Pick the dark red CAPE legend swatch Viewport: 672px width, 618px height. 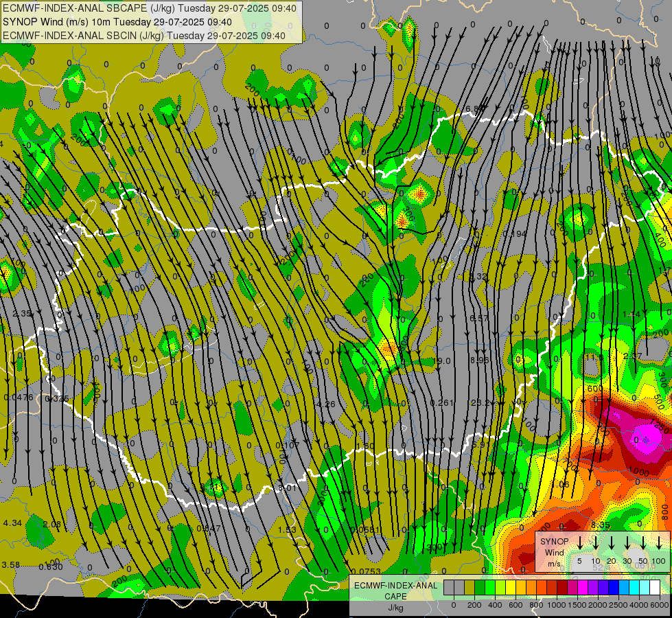(x=562, y=588)
